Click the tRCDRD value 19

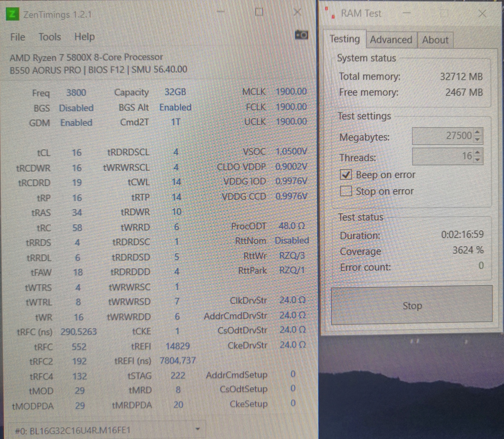77,183
